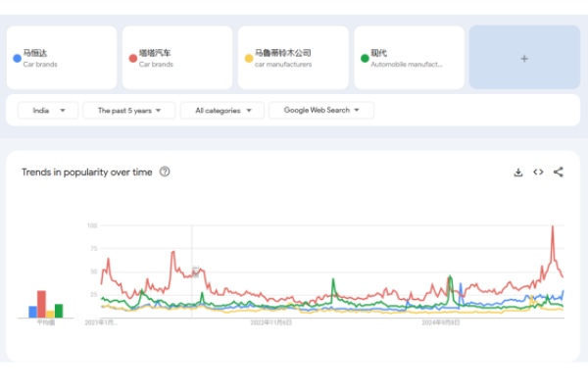This screenshot has width=588, height=392.
Task: Add a new comparison term card
Action: [x=524, y=58]
